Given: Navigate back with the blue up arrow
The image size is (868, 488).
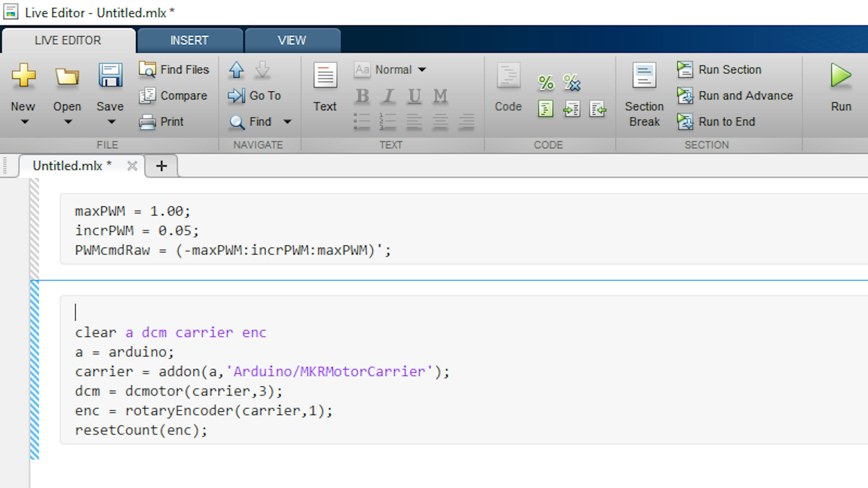Looking at the screenshot, I should tap(236, 70).
